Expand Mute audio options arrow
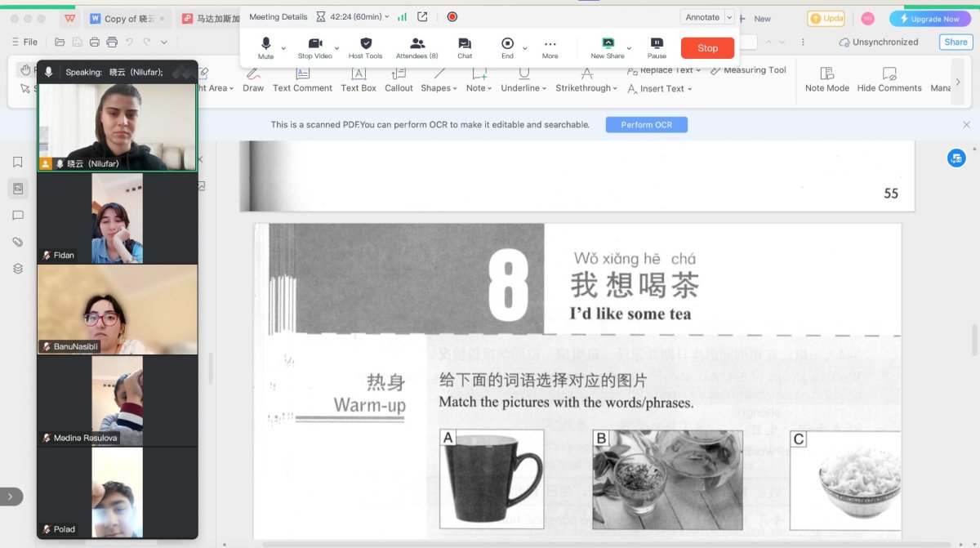 283,47
